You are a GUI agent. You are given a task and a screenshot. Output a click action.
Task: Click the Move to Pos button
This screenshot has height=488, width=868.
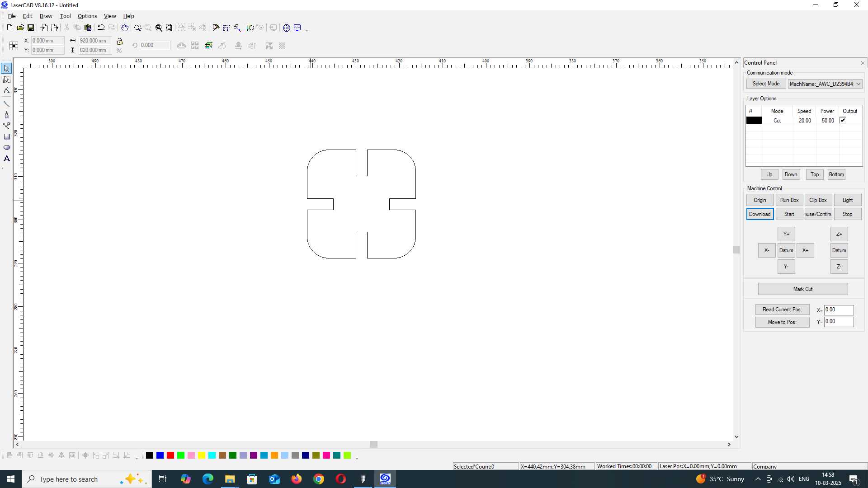click(782, 322)
